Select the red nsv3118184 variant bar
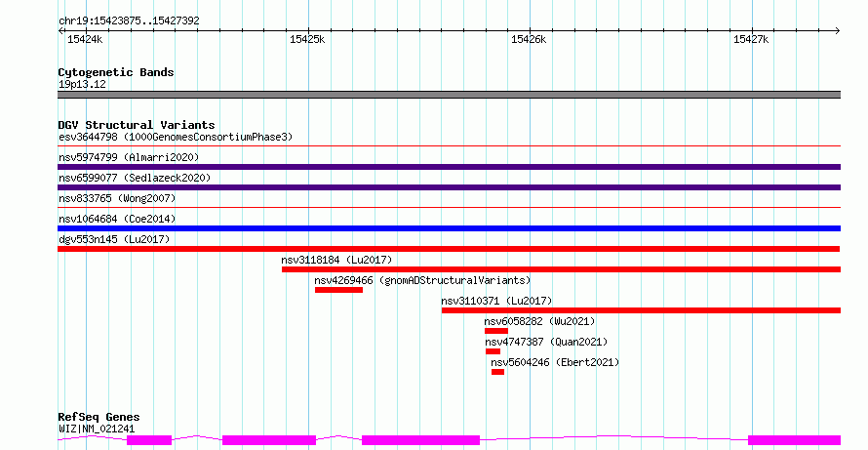This screenshot has width=868, height=450. (562, 269)
